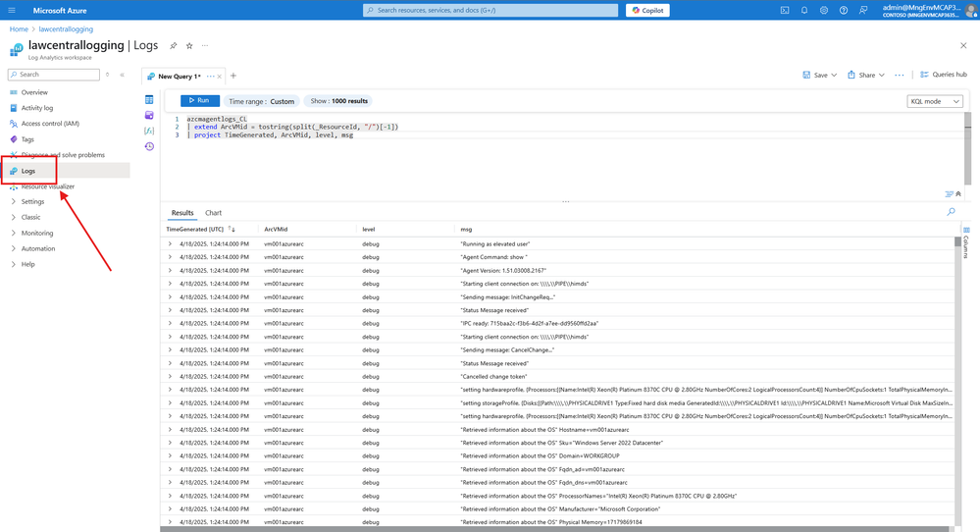Image resolution: width=980 pixels, height=532 pixels.
Task: Open Tags in the left menu
Action: [27, 138]
